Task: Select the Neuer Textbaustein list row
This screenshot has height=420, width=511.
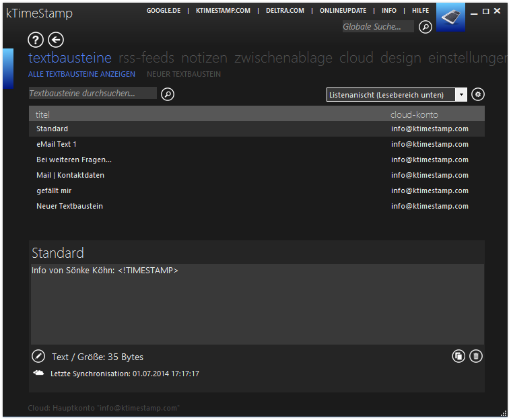Action: 257,206
